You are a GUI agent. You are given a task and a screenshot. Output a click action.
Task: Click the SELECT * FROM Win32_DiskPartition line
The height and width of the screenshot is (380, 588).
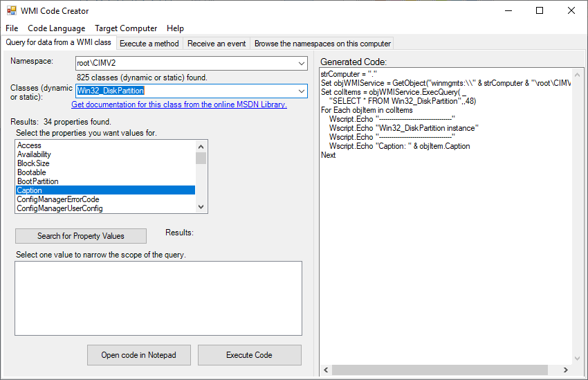click(403, 101)
